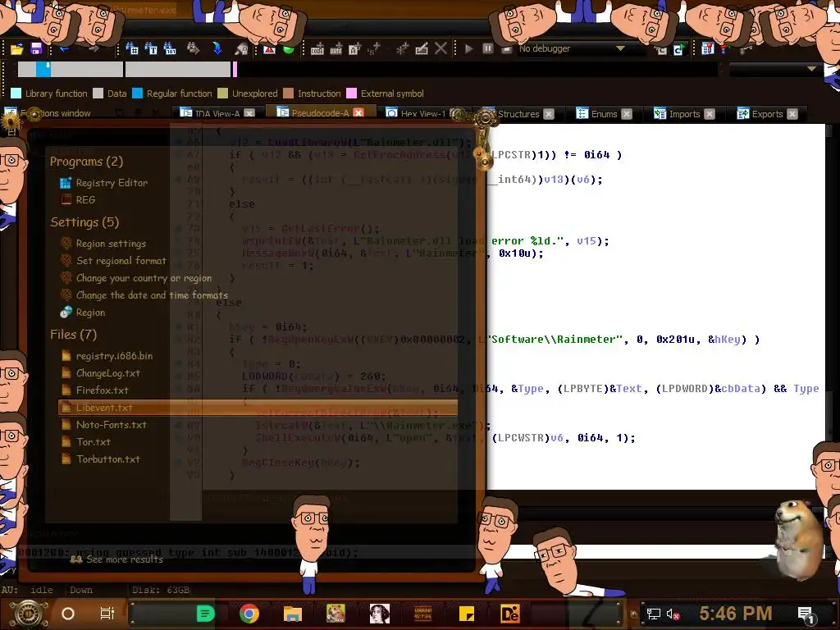Open a file with the folder toolbar icon
The width and height of the screenshot is (840, 630).
(16, 49)
